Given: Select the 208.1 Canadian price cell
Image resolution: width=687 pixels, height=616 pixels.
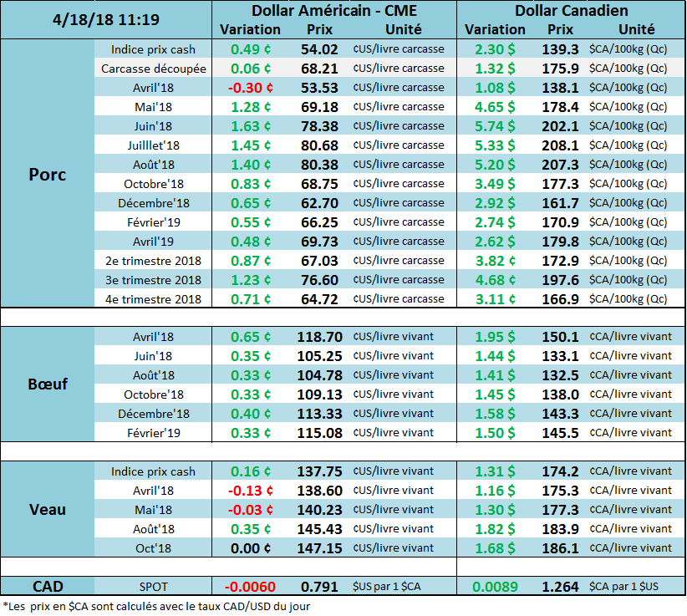Looking at the screenshot, I should coord(560,145).
